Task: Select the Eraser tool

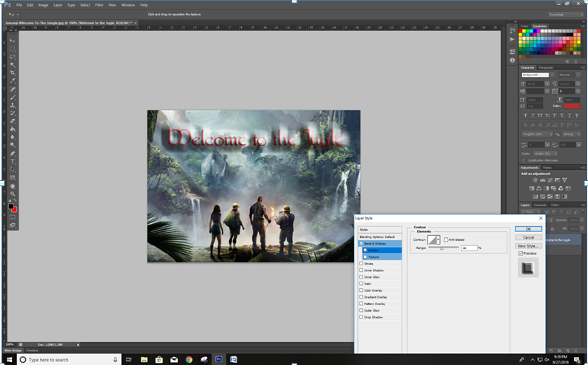Action: (x=13, y=121)
